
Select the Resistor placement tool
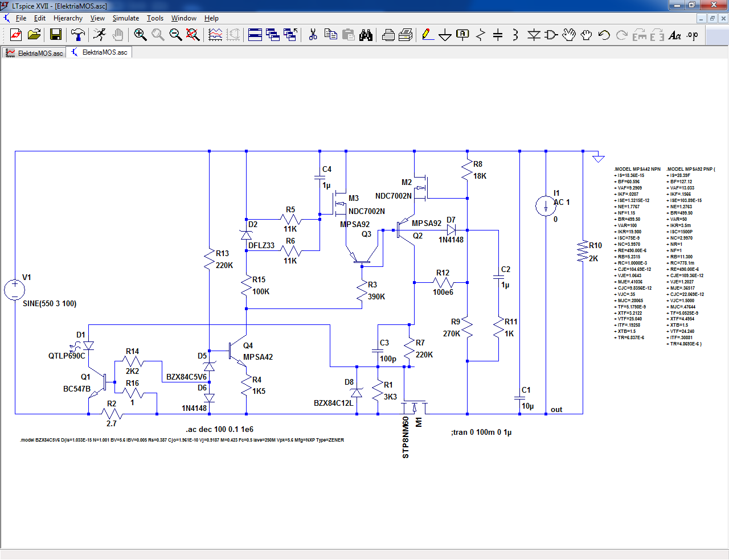coord(481,35)
